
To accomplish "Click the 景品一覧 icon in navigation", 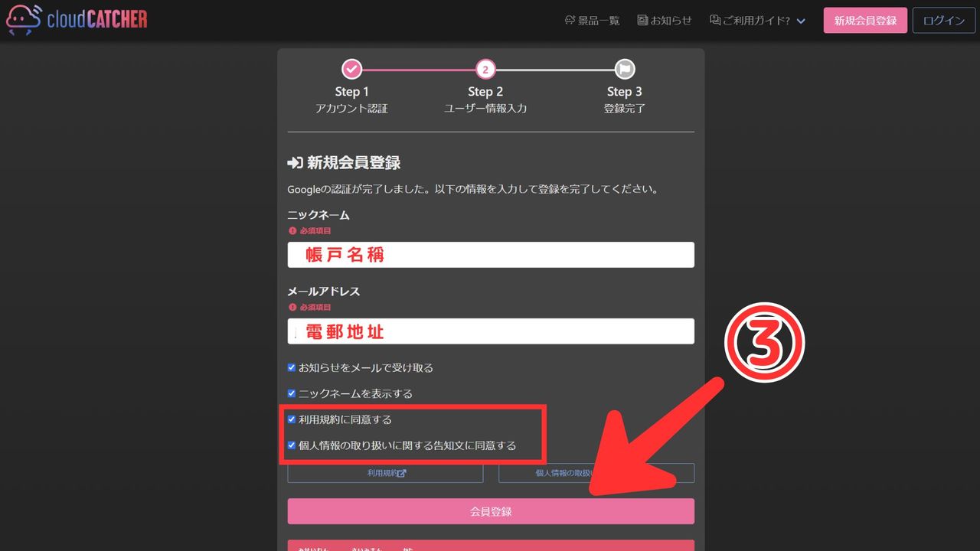I will pyautogui.click(x=570, y=21).
